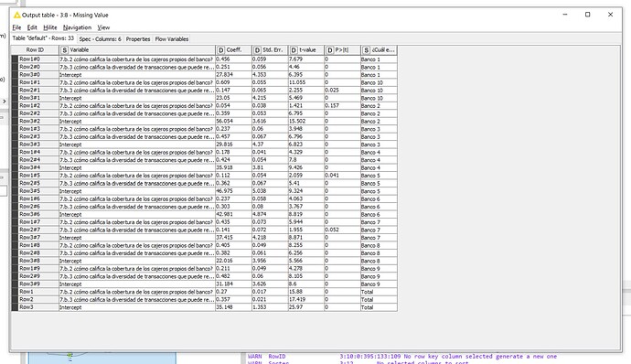Click coefficient cell 35.148
The height and width of the screenshot is (364, 631).
pos(234,307)
